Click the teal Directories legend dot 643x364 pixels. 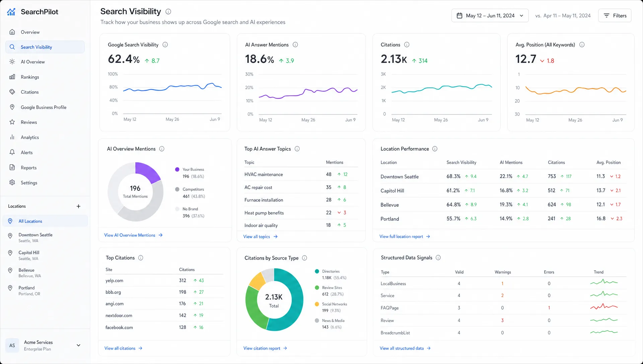pyautogui.click(x=317, y=271)
